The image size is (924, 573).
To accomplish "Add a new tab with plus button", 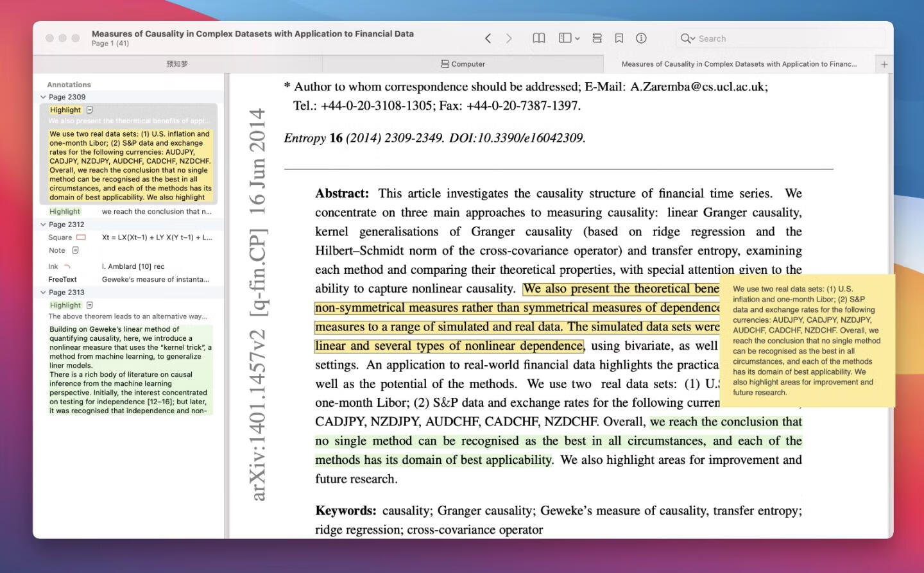I will pyautogui.click(x=884, y=64).
